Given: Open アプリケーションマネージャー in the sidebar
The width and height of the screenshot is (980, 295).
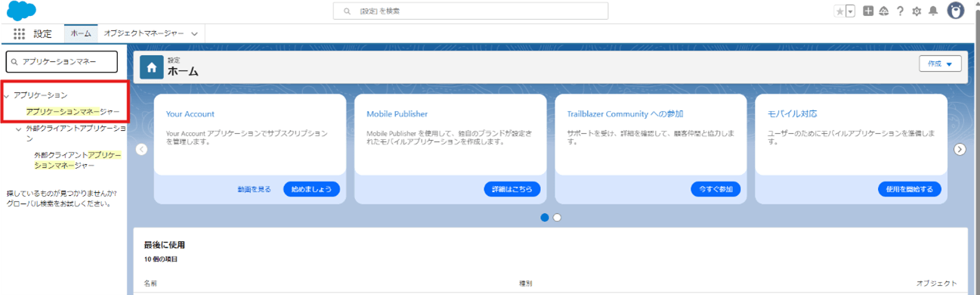Looking at the screenshot, I should tap(73, 111).
